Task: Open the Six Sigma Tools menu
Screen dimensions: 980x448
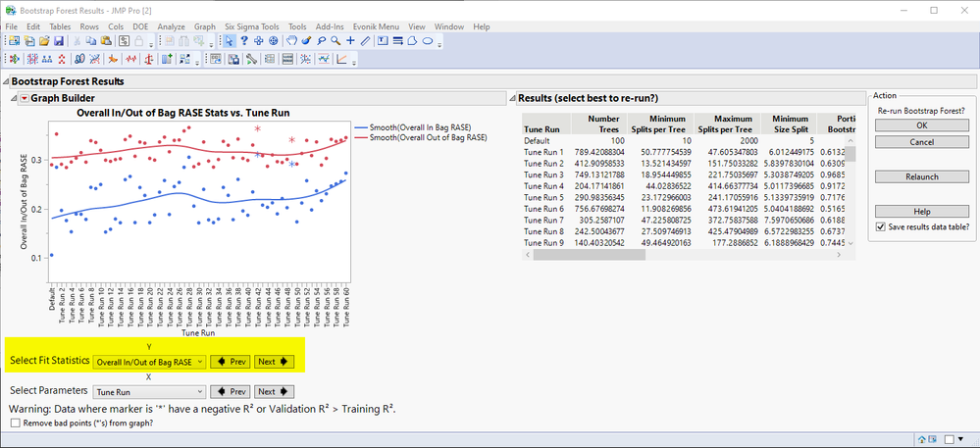Action: click(252, 26)
